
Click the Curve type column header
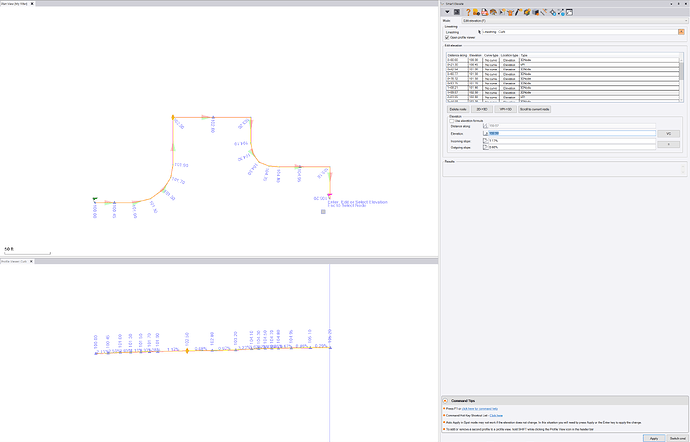coord(491,55)
